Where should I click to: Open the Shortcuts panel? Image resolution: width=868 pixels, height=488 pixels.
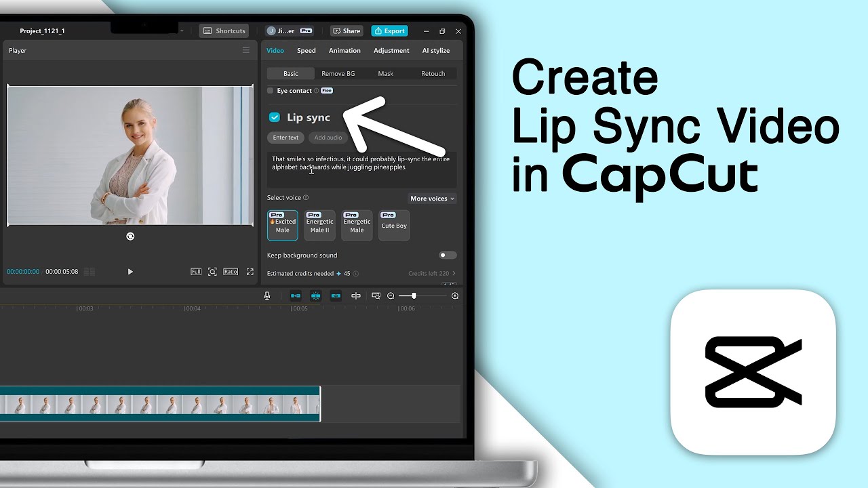pyautogui.click(x=224, y=30)
